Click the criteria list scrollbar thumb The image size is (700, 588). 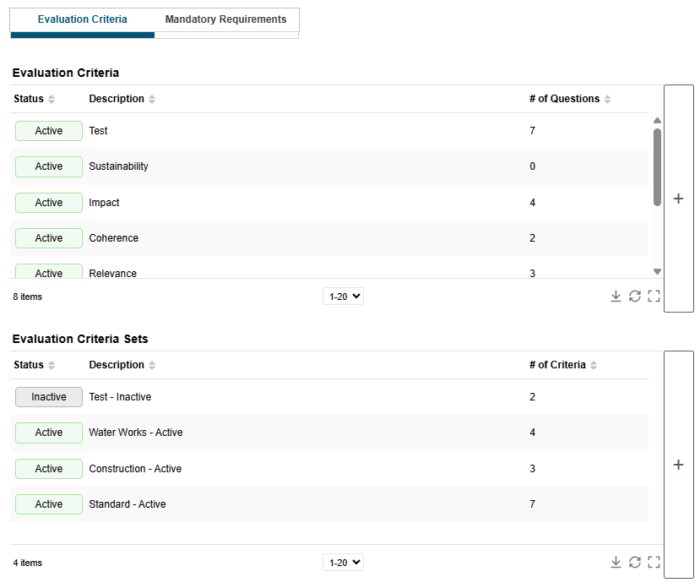tap(657, 167)
